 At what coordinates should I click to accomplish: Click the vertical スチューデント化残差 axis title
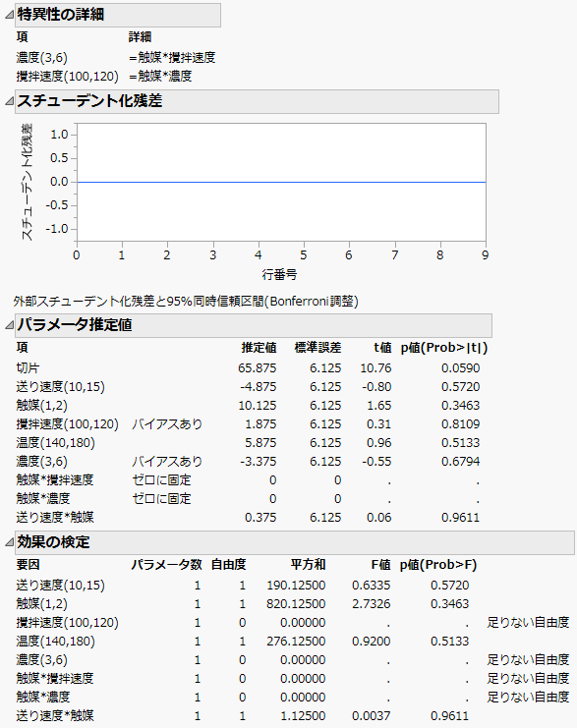click(27, 182)
